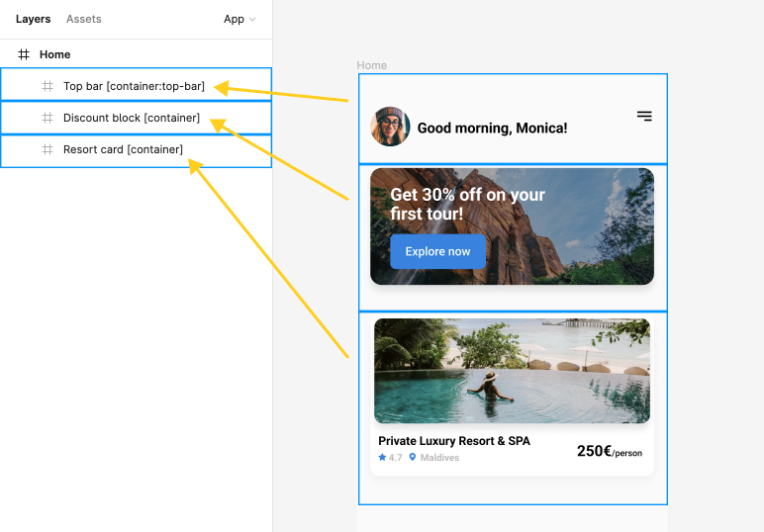Click the 250€ price text
764x532 pixels.
click(x=594, y=451)
